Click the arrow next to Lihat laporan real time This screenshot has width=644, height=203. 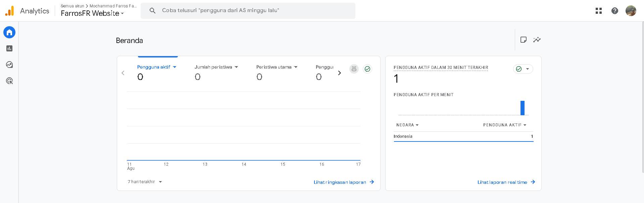coord(533,182)
